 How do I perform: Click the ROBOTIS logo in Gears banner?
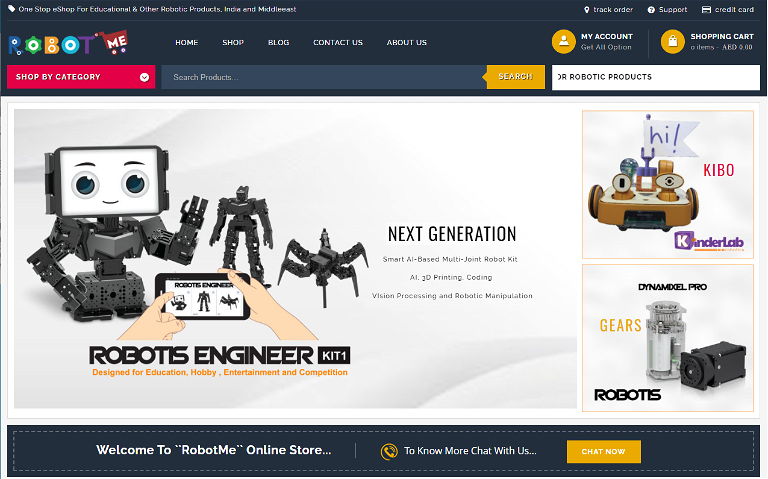click(x=627, y=395)
